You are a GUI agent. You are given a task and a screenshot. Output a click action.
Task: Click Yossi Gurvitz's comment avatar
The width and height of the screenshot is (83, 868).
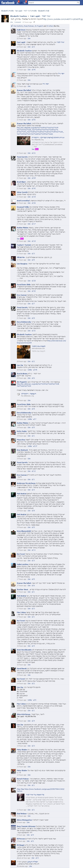click(x=14, y=158)
